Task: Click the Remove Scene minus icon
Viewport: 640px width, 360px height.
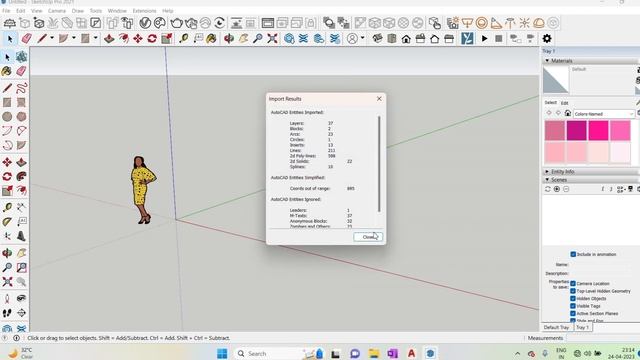Action: pyautogui.click(x=566, y=189)
